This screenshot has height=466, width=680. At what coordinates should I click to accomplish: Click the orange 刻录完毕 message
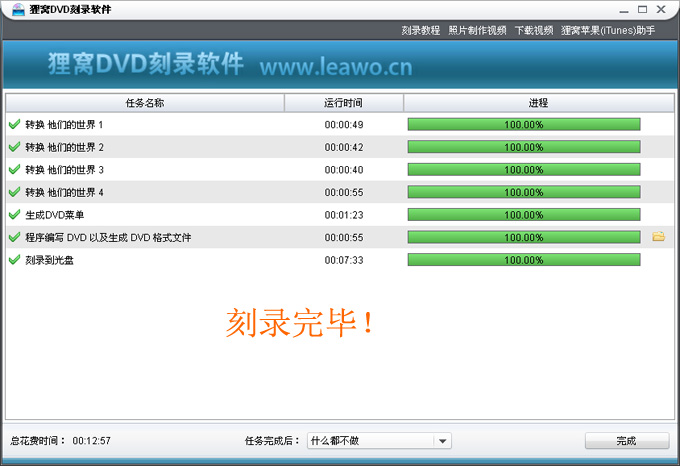click(299, 323)
